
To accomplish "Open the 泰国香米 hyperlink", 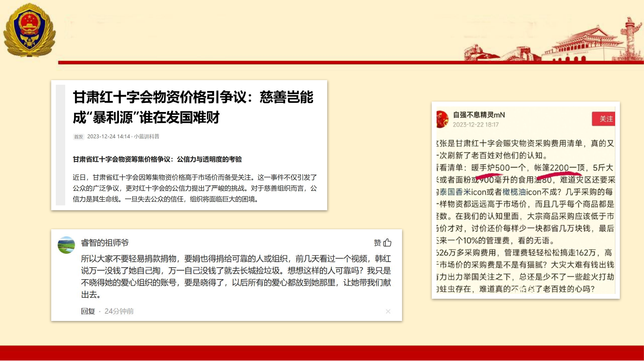I will pyautogui.click(x=455, y=192).
